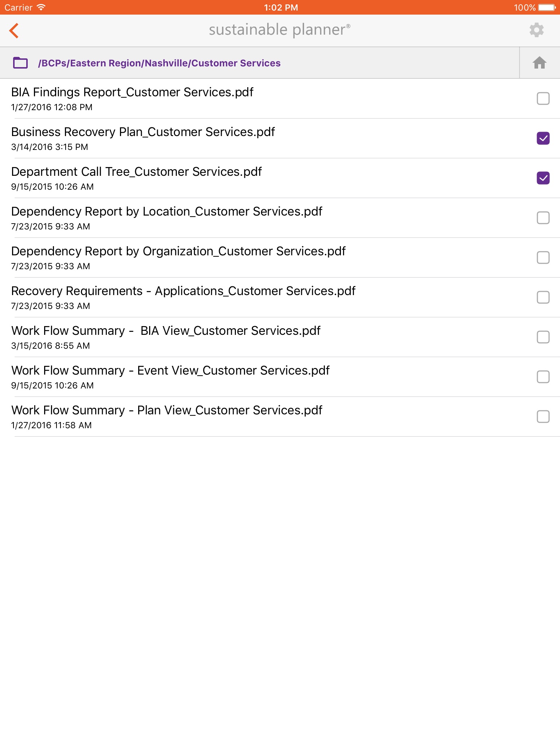Tap the orange back arrow
560x747 pixels.
coord(14,31)
